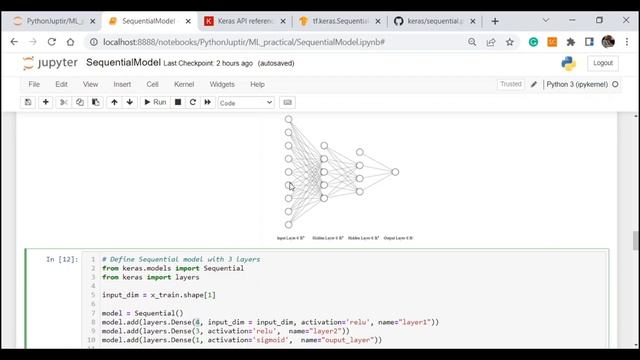Paste cells below icon
Screen dimensions: 640x360
pyautogui.click(x=96, y=102)
